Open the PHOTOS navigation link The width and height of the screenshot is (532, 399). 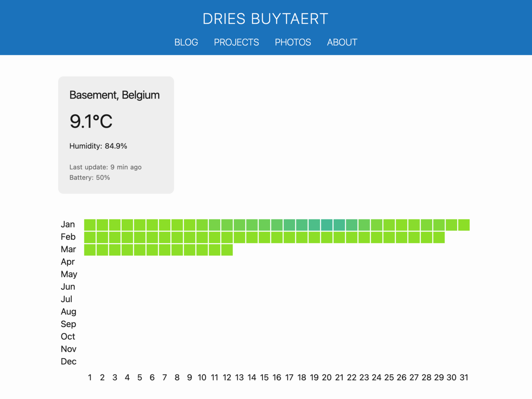[293, 42]
